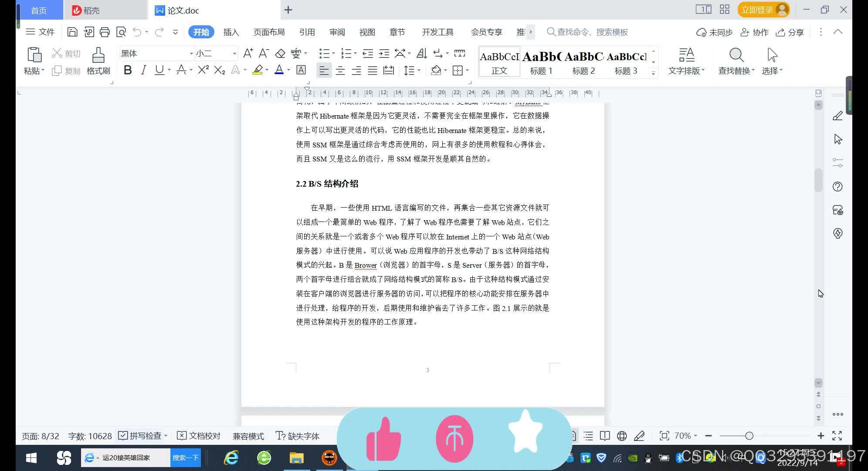Click the 分享 share button

coord(790,32)
